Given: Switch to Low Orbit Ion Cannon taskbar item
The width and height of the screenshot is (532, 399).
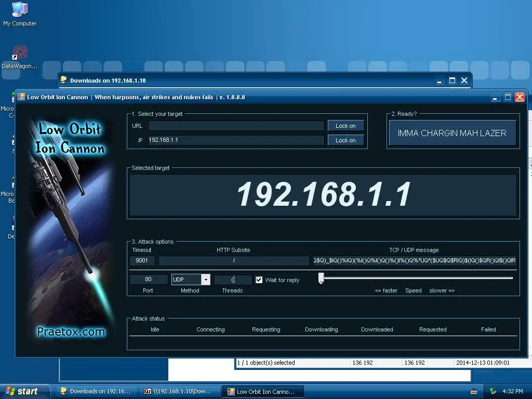Looking at the screenshot, I should coord(262,392).
